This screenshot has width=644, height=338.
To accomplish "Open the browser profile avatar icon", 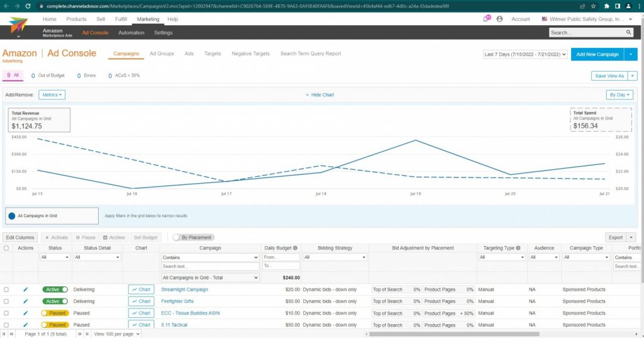I will (x=628, y=6).
